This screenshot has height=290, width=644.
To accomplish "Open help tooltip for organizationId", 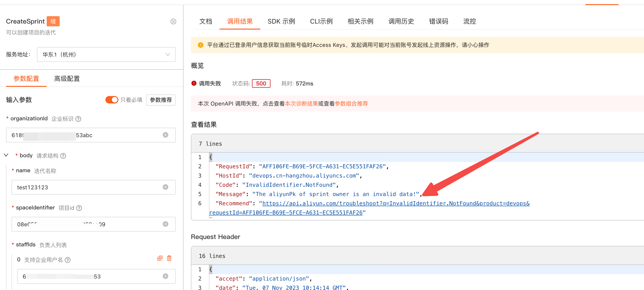I will (x=78, y=119).
